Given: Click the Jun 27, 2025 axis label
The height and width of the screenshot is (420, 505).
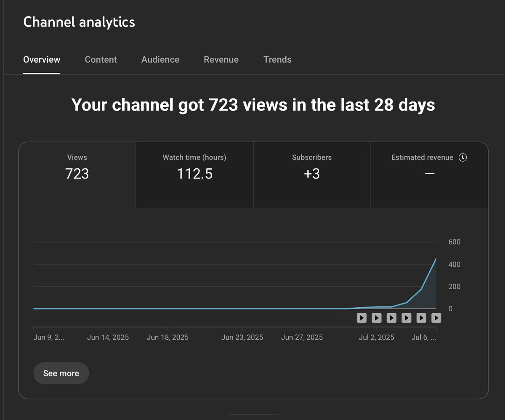Looking at the screenshot, I should point(302,338).
